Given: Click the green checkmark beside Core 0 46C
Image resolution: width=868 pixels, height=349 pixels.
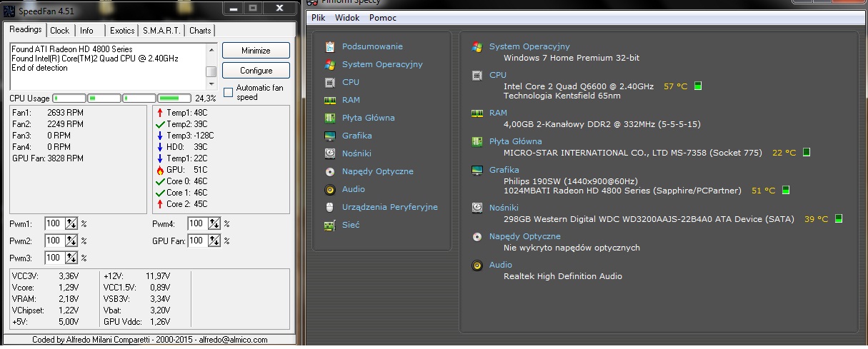Looking at the screenshot, I should click(159, 181).
